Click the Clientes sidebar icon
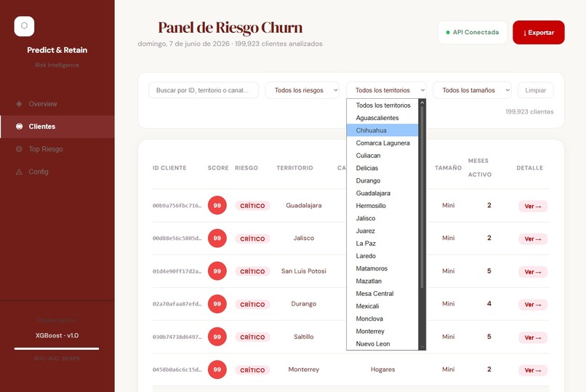586x392 pixels. pyautogui.click(x=19, y=127)
